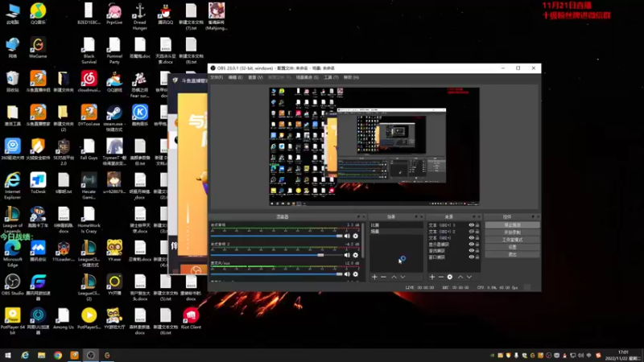Screen dimensions: 644x362
Task: Float the sources dock panel
Action: pyautogui.click(x=473, y=216)
